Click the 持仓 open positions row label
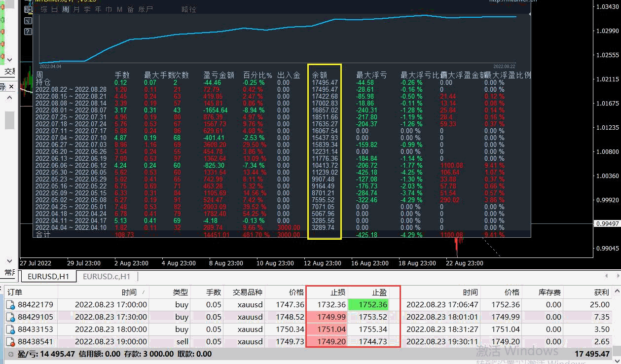 [43, 82]
